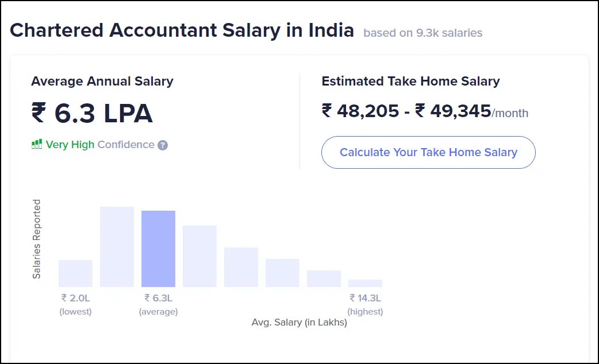
Task: Click the ₹ 14.3L highest axis label
Action: [365, 298]
